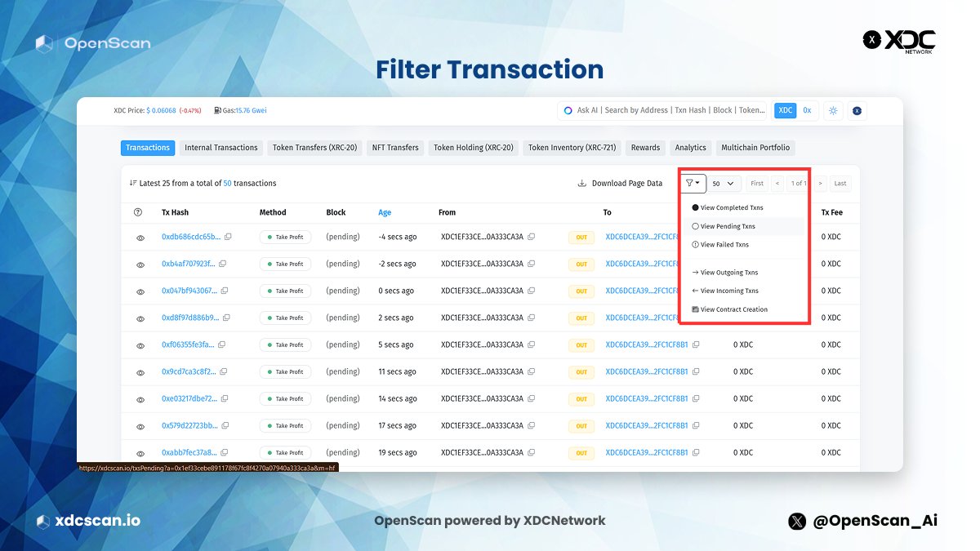Go to the First page
Image resolution: width=980 pixels, height=551 pixels.
tap(757, 184)
